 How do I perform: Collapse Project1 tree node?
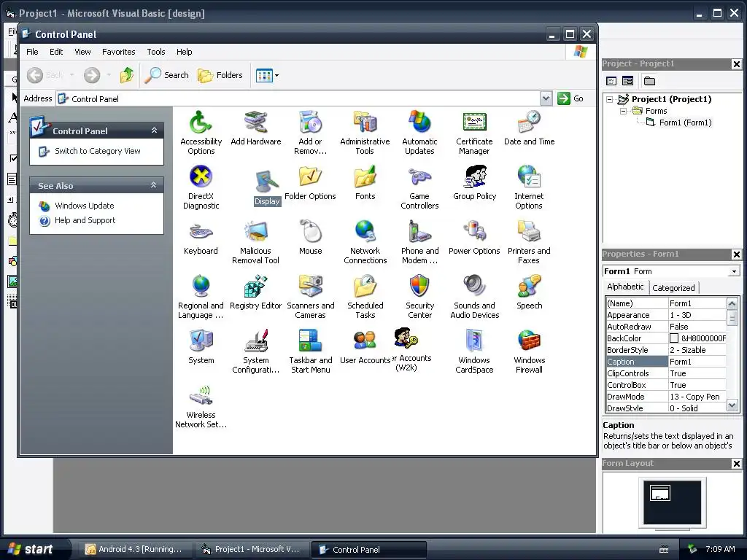click(609, 99)
